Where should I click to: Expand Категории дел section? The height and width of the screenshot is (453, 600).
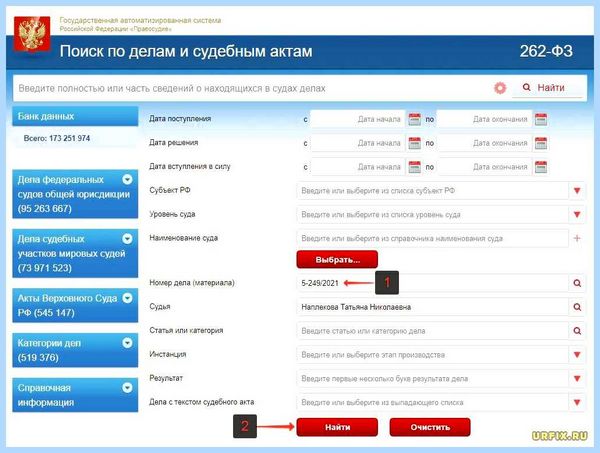pos(127,343)
